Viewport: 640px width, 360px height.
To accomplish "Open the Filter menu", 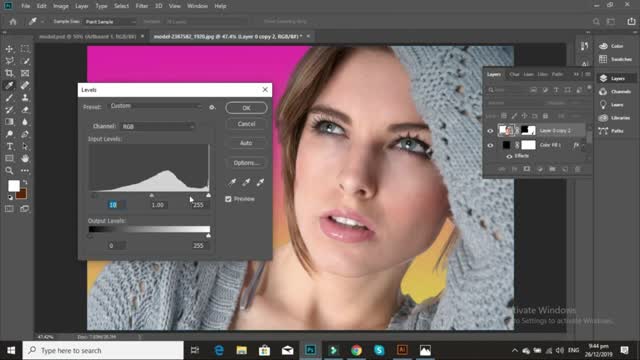I will (142, 6).
